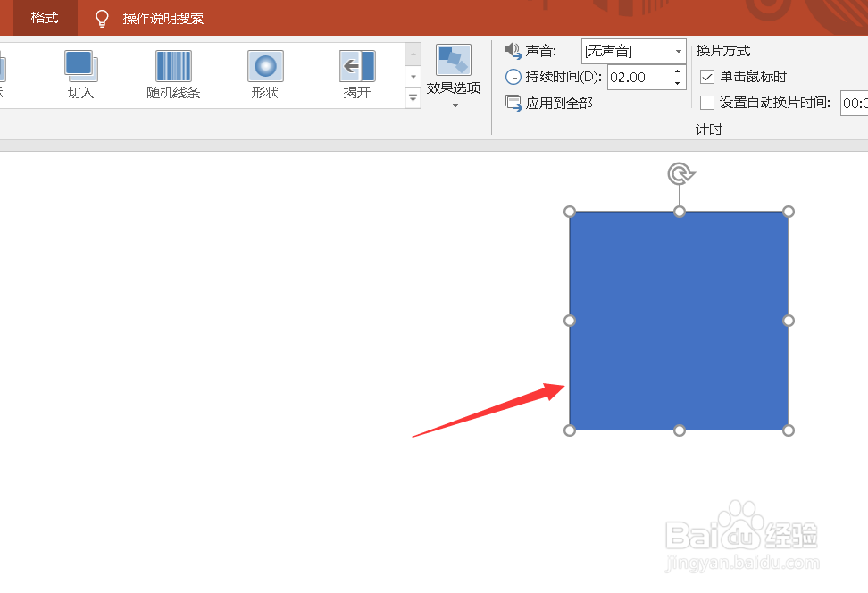This screenshot has width=868, height=593.
Task: Click the top-middle resize handle of the square
Action: (x=680, y=212)
